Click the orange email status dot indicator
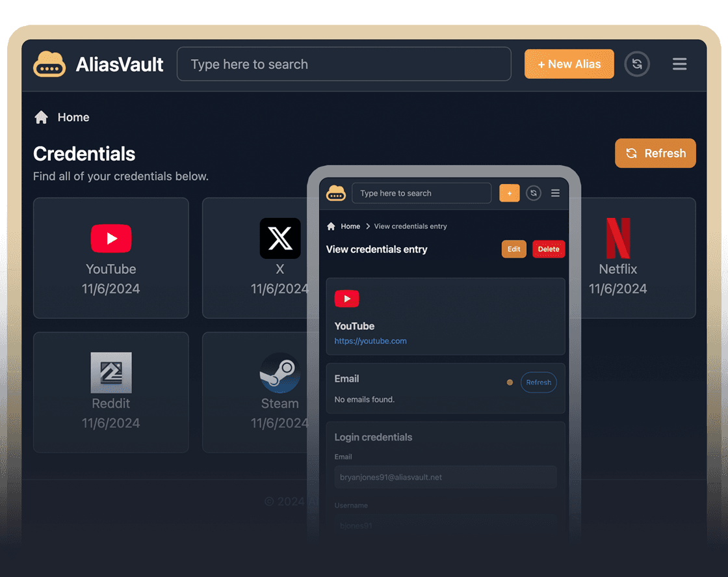The width and height of the screenshot is (728, 577). [510, 382]
